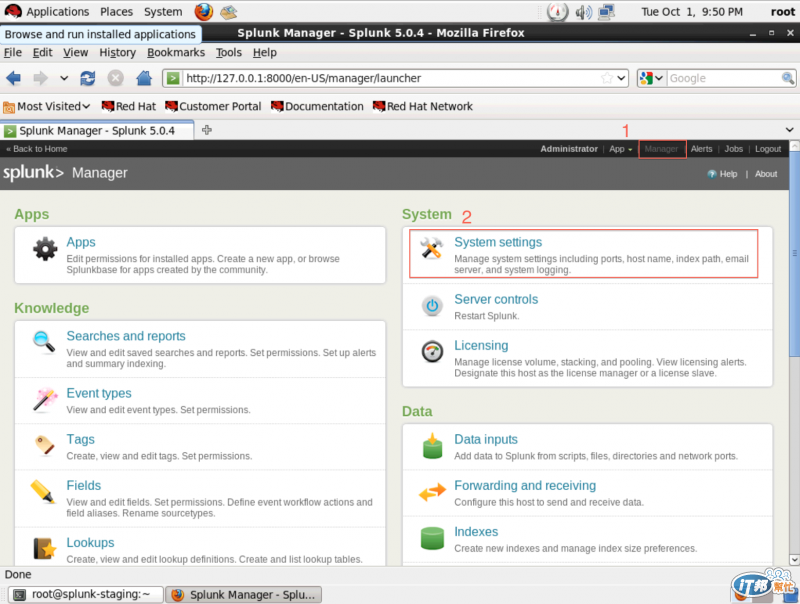Click the Google search magnifier icon
The width and height of the screenshot is (800, 604).
[787, 78]
